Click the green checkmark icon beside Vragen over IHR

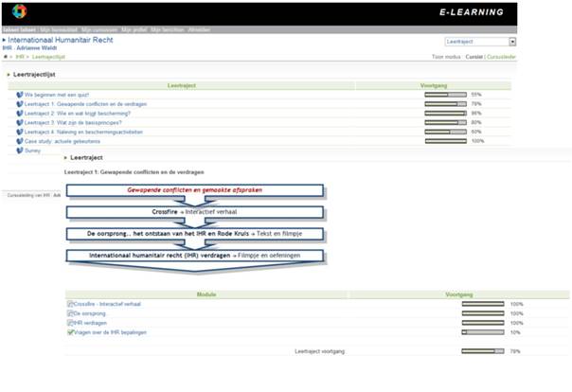pos(70,332)
